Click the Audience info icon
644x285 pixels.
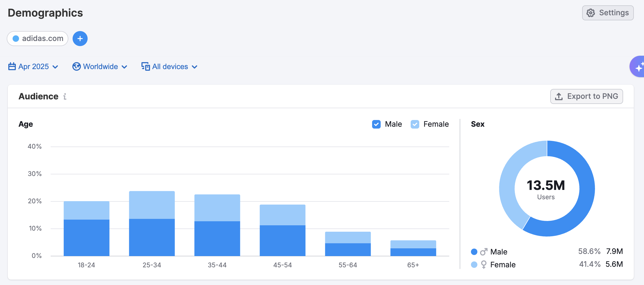pos(65,96)
